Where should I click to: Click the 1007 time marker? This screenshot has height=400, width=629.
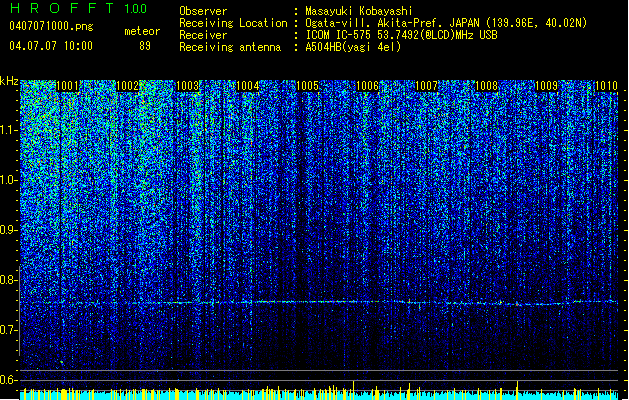pos(426,86)
